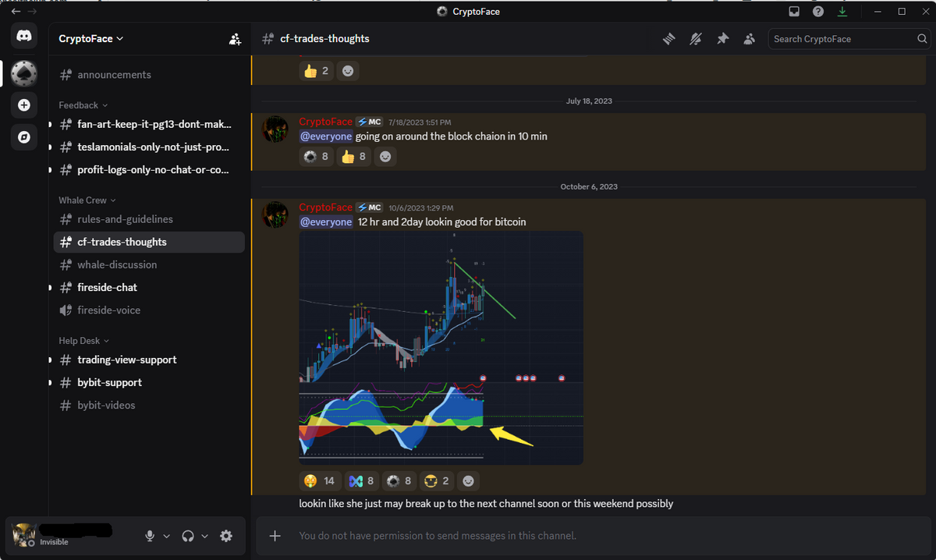Image resolution: width=936 pixels, height=560 pixels.
Task: Open the CryptoFace server dropdown menu
Action: (x=92, y=38)
